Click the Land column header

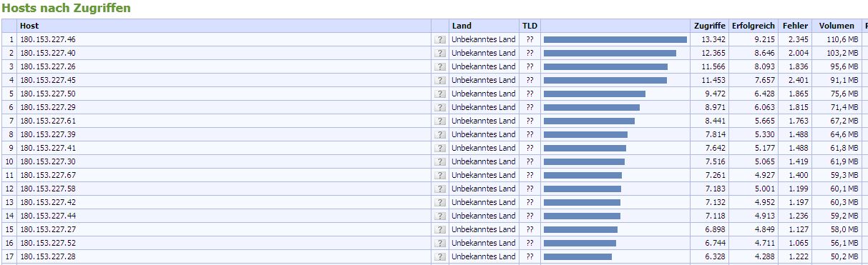coord(462,26)
